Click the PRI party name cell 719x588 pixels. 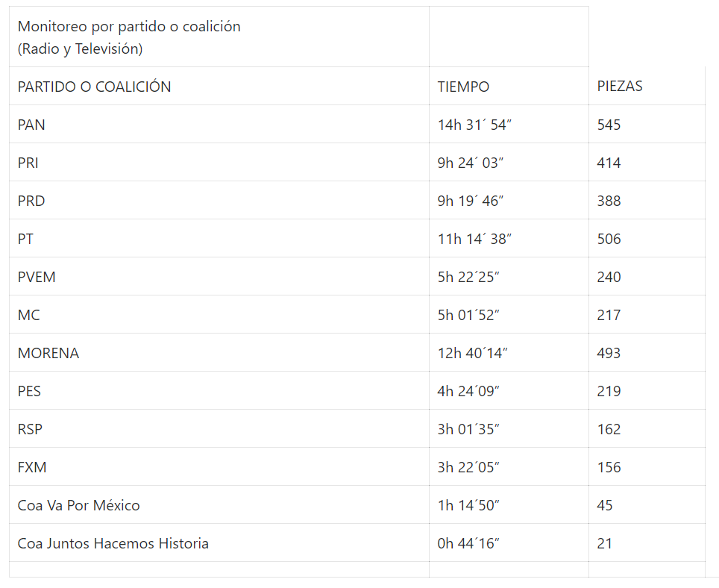28,163
